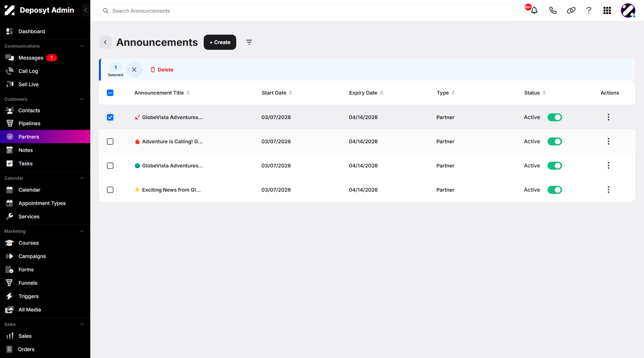644x358 pixels.
Task: Collapse the Customers sidebar section
Action: coord(82,99)
